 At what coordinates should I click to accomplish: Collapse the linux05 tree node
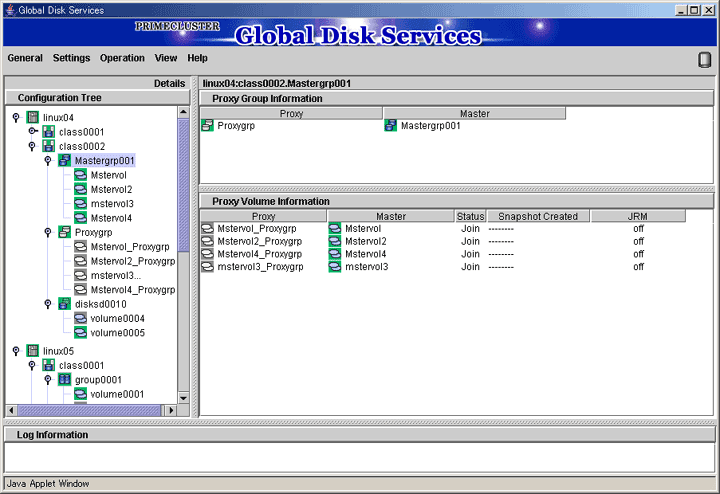point(16,351)
